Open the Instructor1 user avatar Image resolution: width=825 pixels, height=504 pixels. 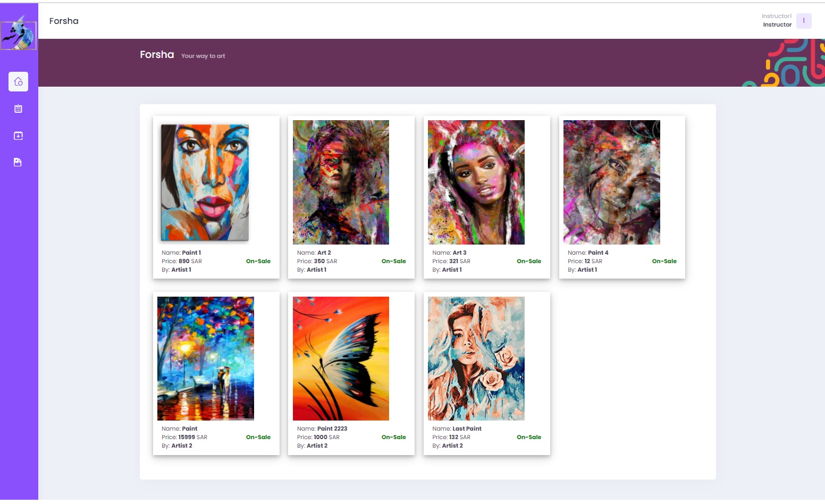tap(804, 21)
